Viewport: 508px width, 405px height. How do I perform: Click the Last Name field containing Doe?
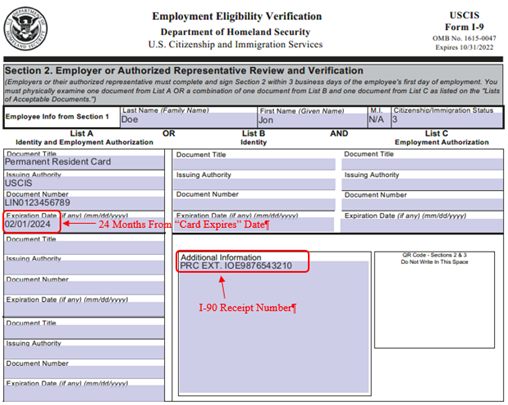coord(189,120)
